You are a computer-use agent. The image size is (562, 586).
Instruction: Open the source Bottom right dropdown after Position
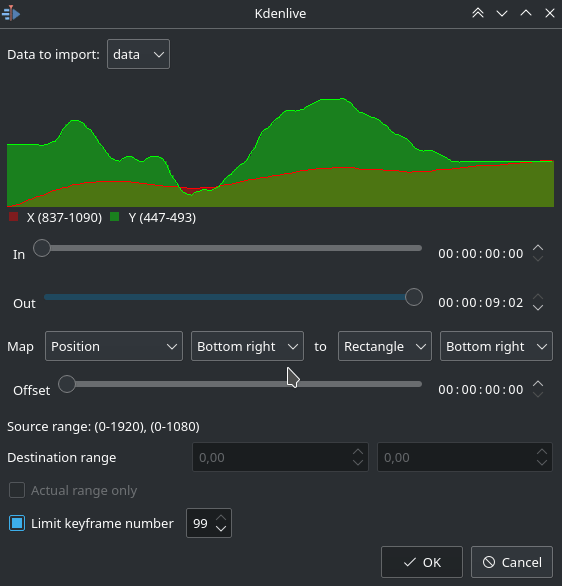click(x=247, y=346)
